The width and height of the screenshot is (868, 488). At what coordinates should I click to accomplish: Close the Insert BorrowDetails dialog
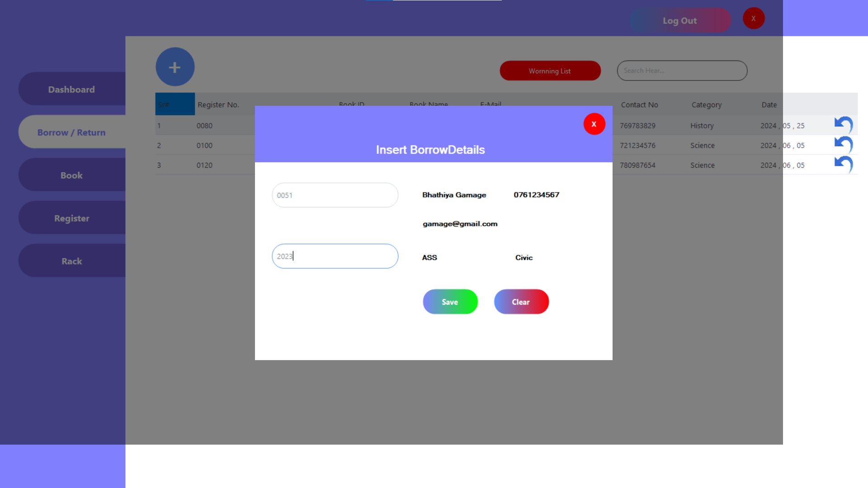coord(594,124)
